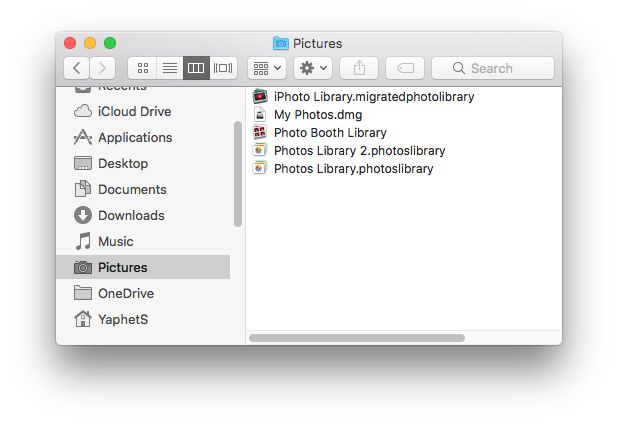Select Photo Booth Library file name
Image resolution: width=618 pixels, height=425 pixels.
(x=330, y=133)
